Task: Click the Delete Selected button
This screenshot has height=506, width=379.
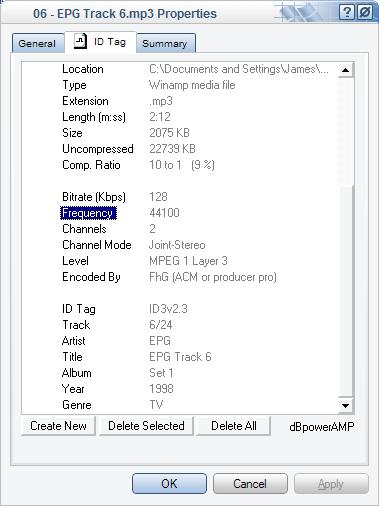Action: [146, 426]
